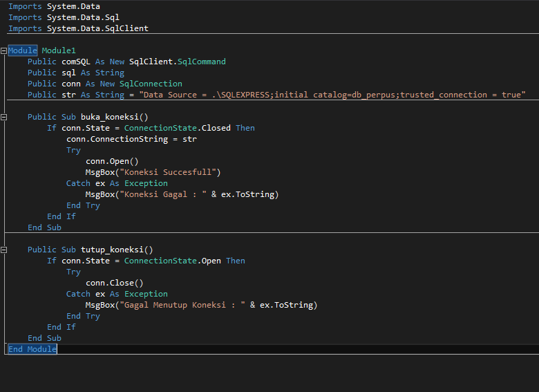Click the Module keyword at top
Screen dimensions: 539x392
pyautogui.click(x=22, y=50)
